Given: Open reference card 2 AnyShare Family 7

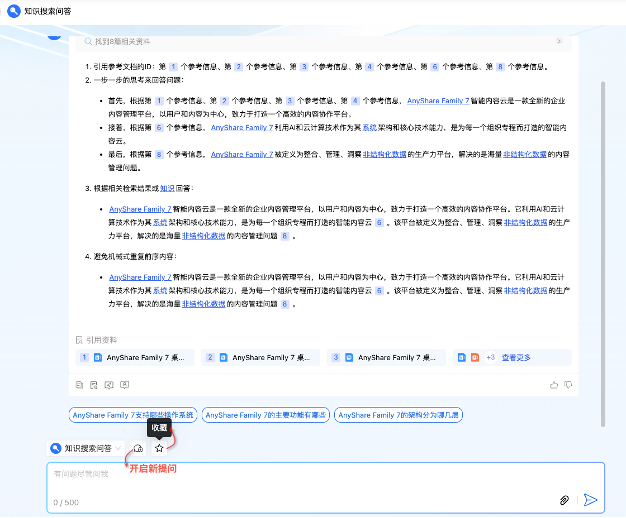Looking at the screenshot, I should click(260, 357).
